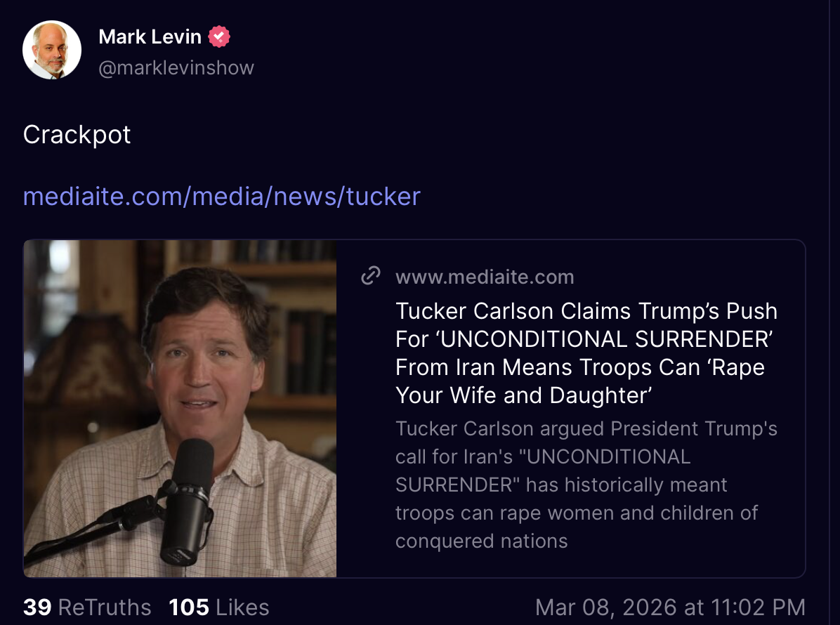Click "conquered nations" at description end

click(x=481, y=541)
